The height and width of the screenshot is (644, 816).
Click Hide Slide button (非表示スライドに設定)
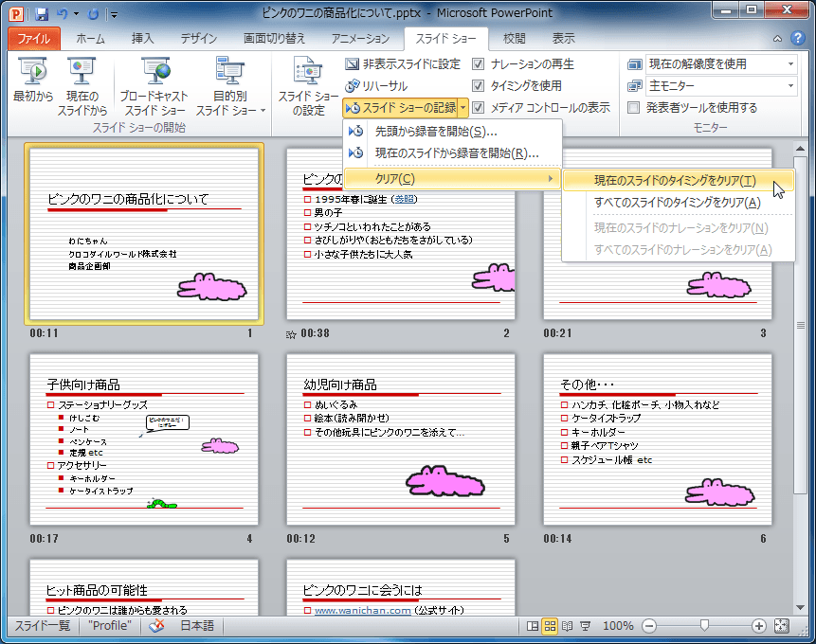403,64
